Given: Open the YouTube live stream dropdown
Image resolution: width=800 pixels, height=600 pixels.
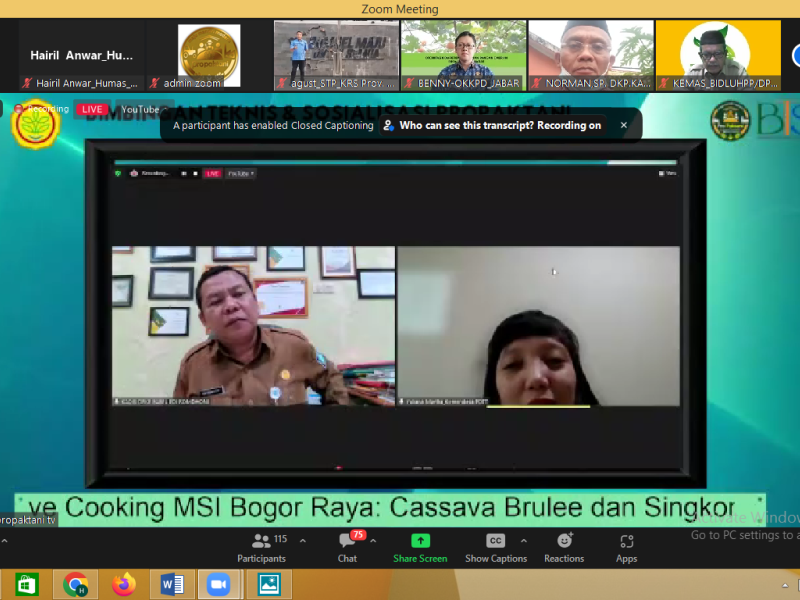Looking at the screenshot, I should pyautogui.click(x=144, y=109).
